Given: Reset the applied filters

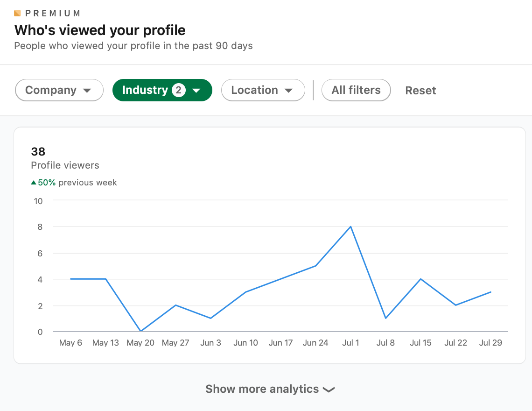Looking at the screenshot, I should coord(420,91).
